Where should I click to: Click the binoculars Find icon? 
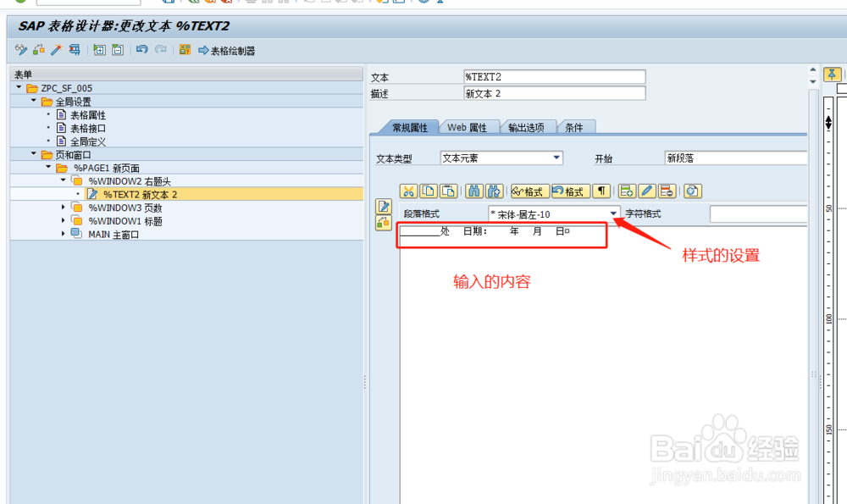click(473, 191)
